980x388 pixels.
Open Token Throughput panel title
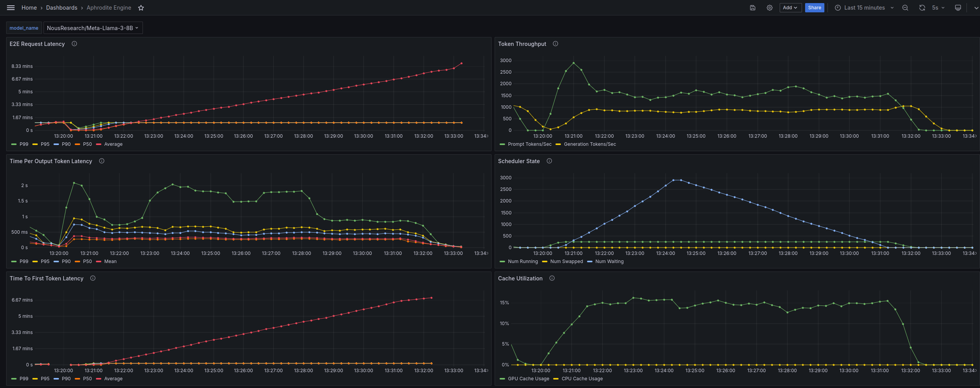(522, 44)
